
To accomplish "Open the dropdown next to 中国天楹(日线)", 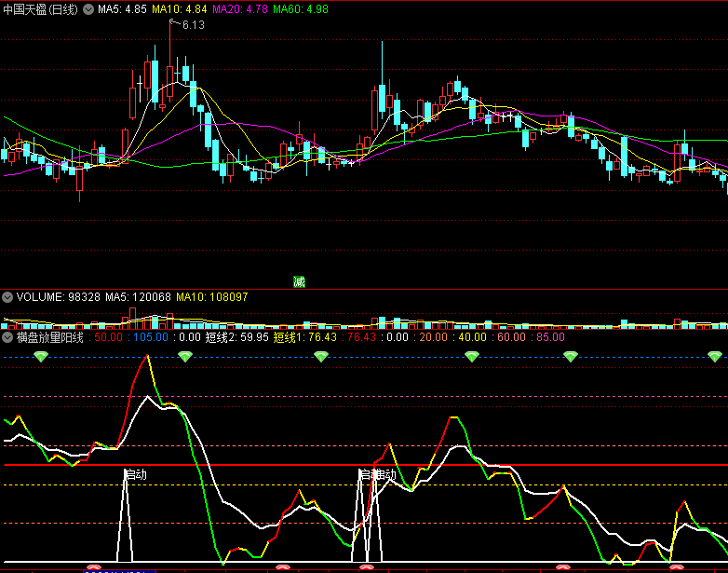I will click(88, 9).
